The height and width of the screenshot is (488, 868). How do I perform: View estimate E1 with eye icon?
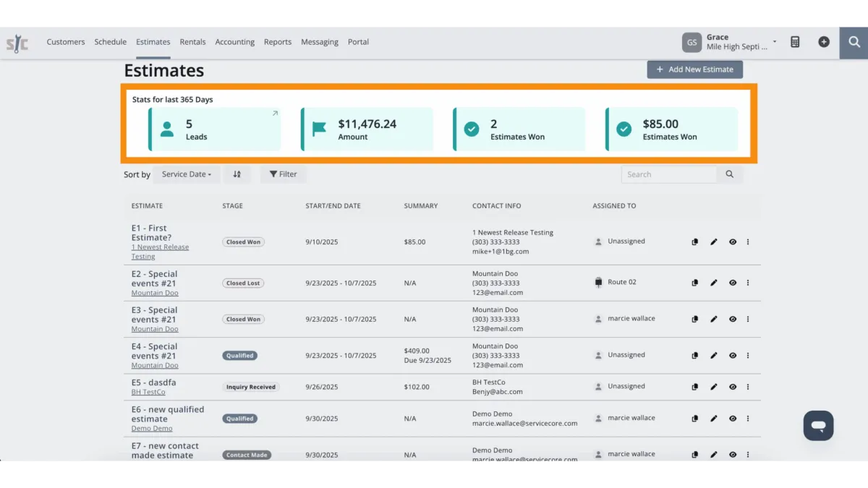click(733, 242)
